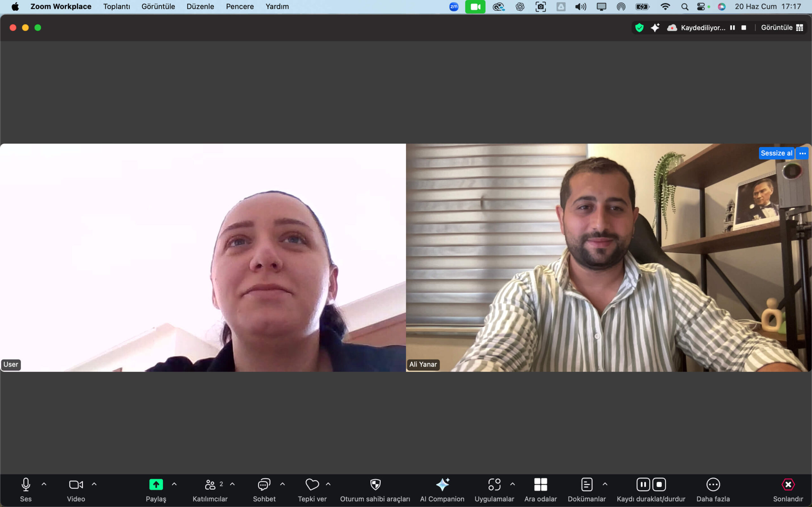Expand the video options arrow beside Video
The width and height of the screenshot is (812, 507).
click(94, 484)
